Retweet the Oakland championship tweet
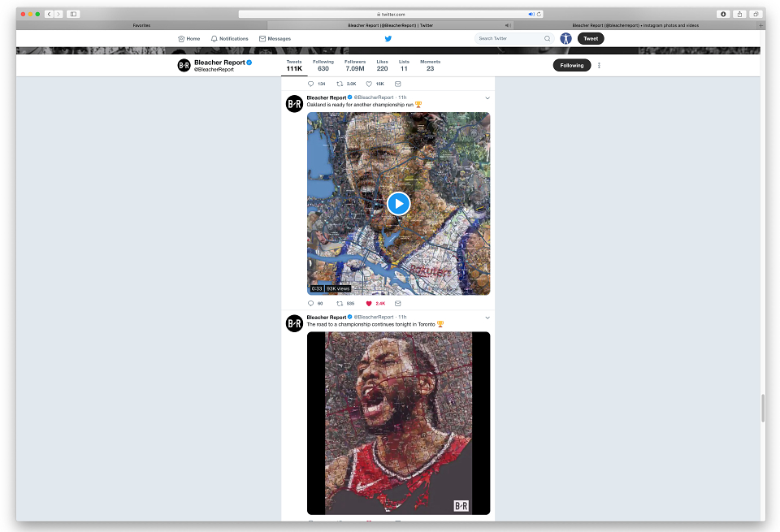This screenshot has width=780, height=532. click(x=340, y=303)
